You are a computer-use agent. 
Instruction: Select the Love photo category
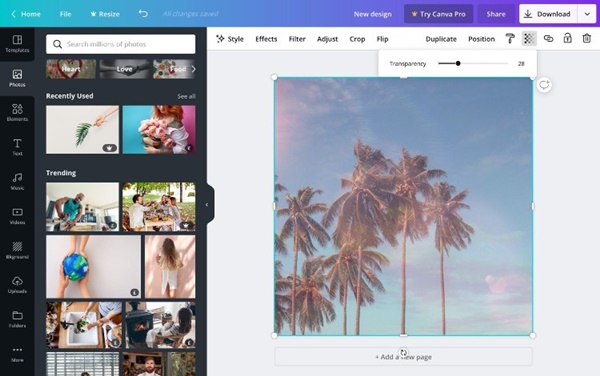click(124, 69)
